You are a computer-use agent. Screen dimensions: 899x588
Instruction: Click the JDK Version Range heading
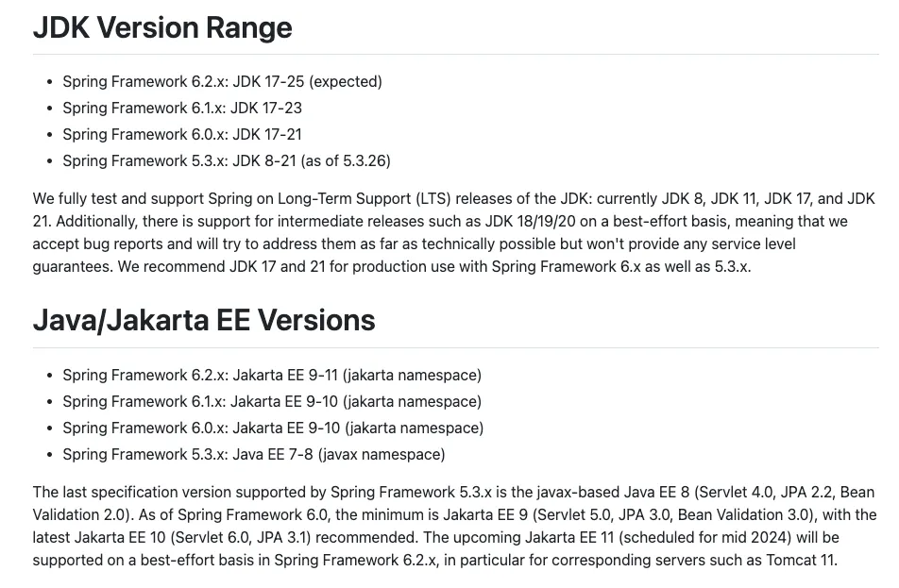coord(162,27)
